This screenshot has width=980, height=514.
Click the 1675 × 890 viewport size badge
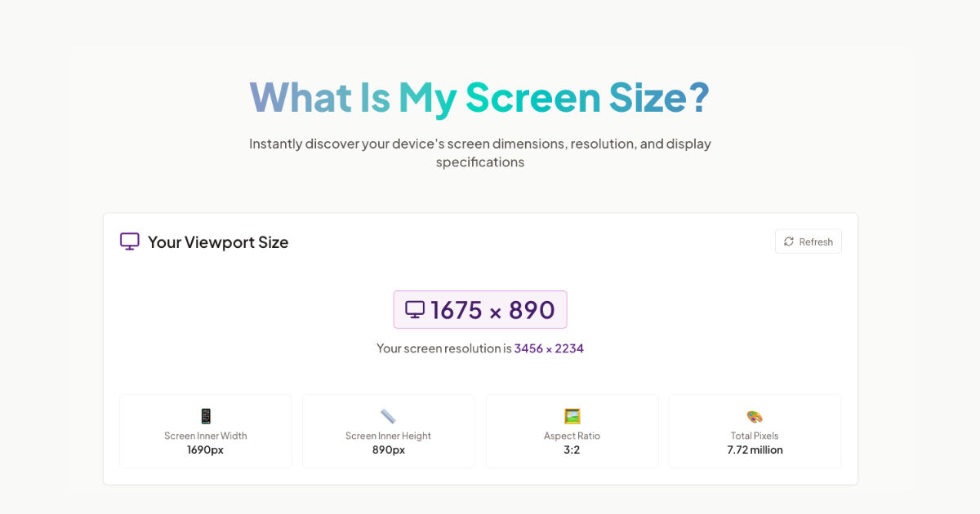480,309
